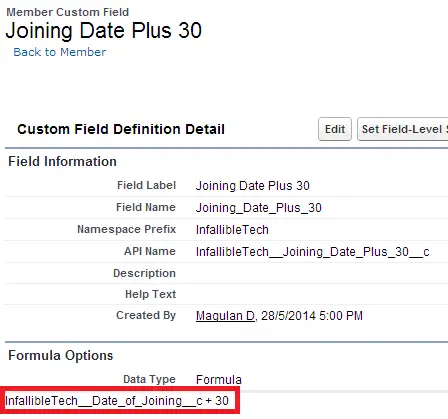Click the Formula Options section header
448x419 pixels.
pos(61,355)
